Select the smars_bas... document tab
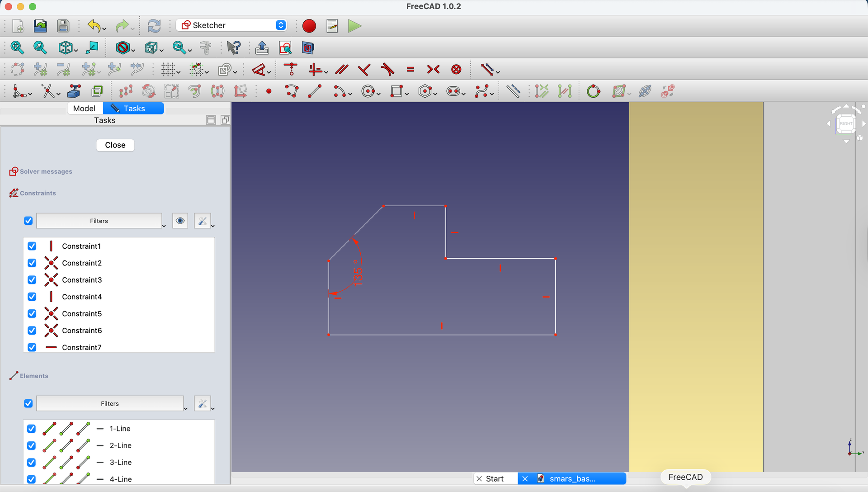Viewport: 868px width, 492px height. (572, 478)
